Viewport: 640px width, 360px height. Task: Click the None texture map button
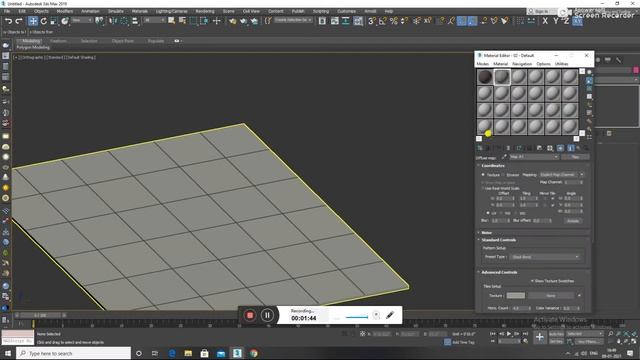click(x=551, y=296)
